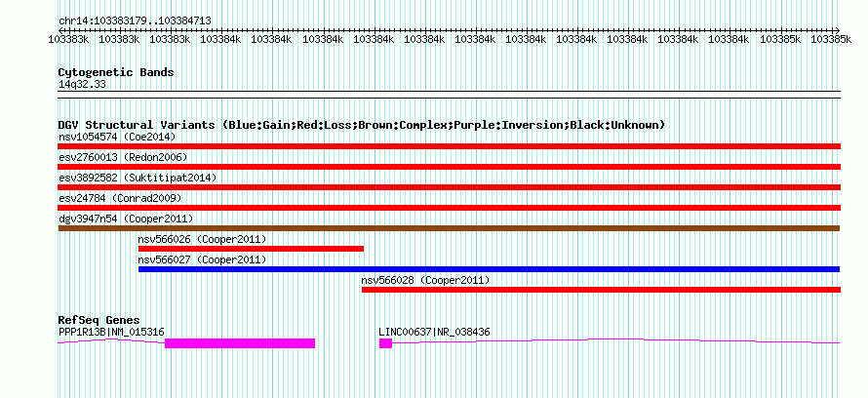Click the 14q32.33 band label

point(82,85)
